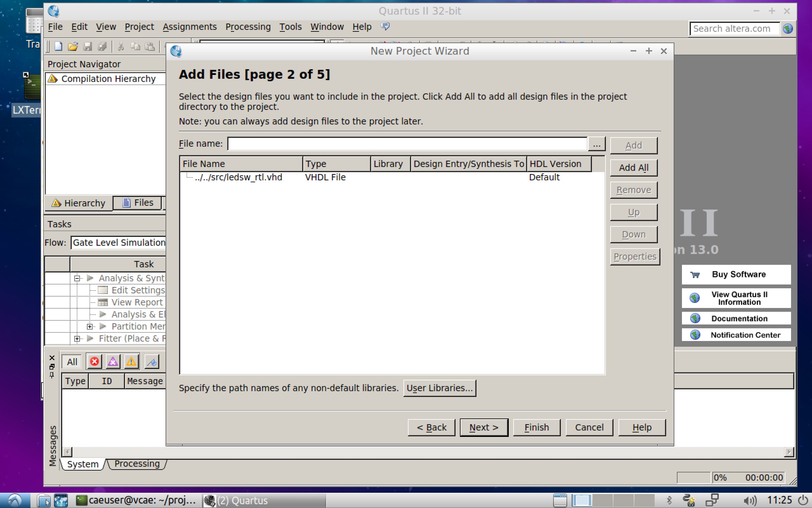Click the messages horizontal scrollbar right arrow

[x=789, y=452]
